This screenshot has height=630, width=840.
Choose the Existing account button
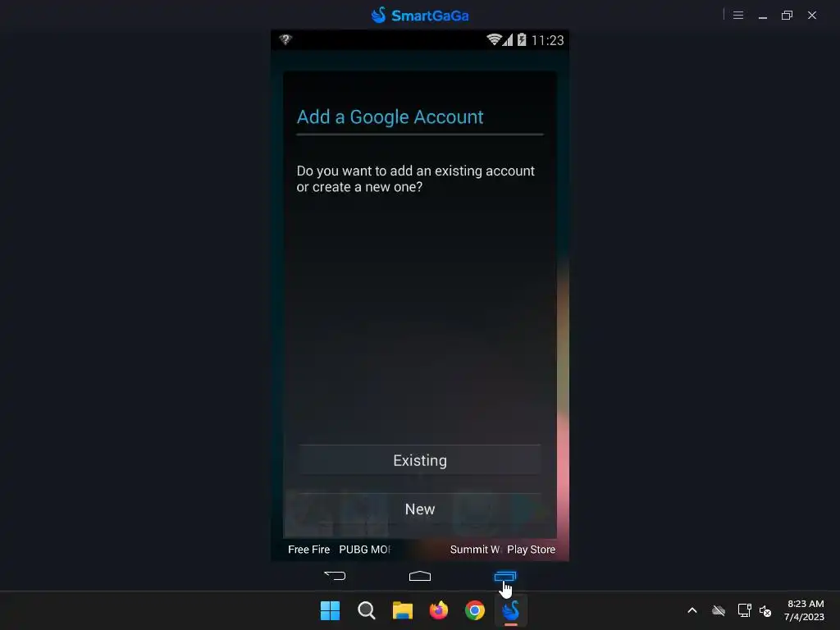point(419,460)
